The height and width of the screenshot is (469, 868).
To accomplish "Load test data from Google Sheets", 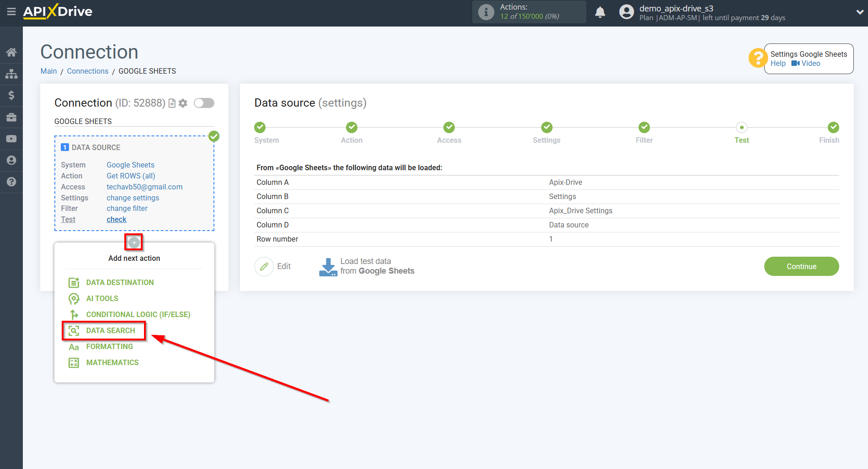I will click(x=366, y=266).
